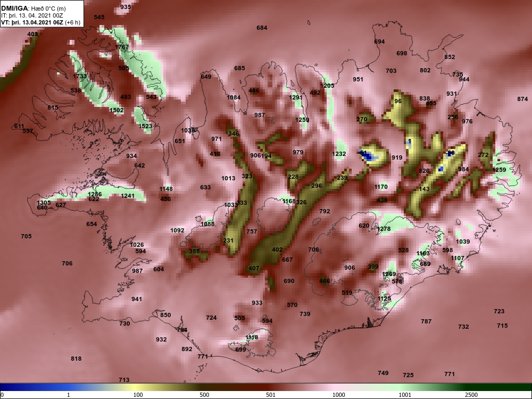Click the 684 height value
532x399 pixels.
[x=262, y=28]
